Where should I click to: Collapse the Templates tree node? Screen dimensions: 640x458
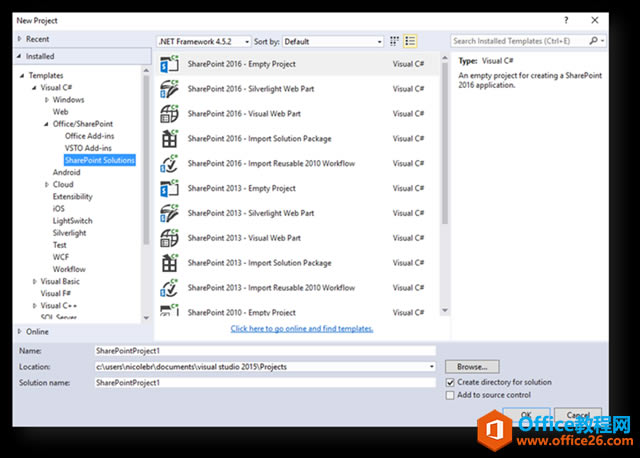pyautogui.click(x=22, y=76)
